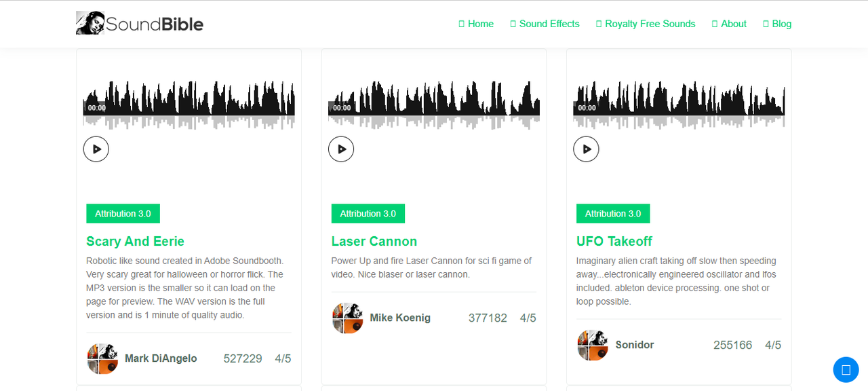This screenshot has height=391, width=868.
Task: Click the 00:00 timestamp on UFO Takeoff
Action: 587,108
